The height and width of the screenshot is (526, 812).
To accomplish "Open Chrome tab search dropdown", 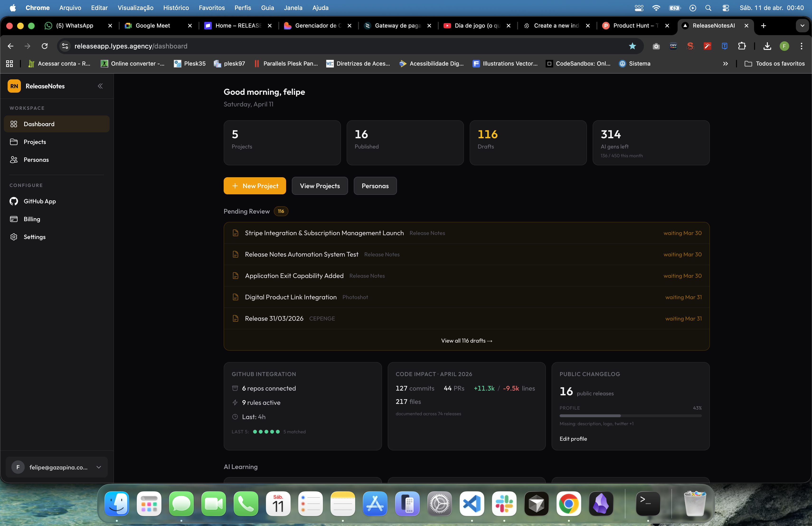I will [802, 26].
